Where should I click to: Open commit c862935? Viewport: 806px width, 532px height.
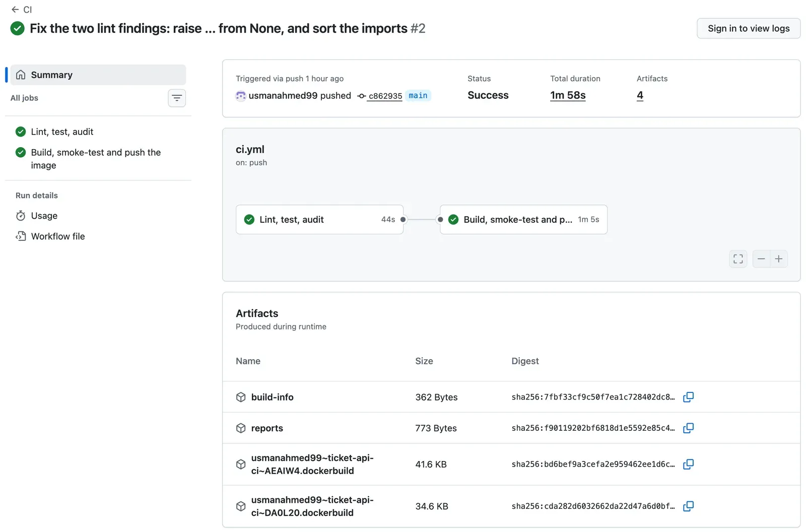(x=385, y=96)
